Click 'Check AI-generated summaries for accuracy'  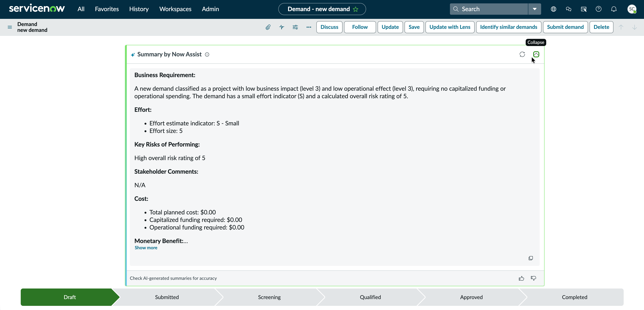(x=173, y=278)
